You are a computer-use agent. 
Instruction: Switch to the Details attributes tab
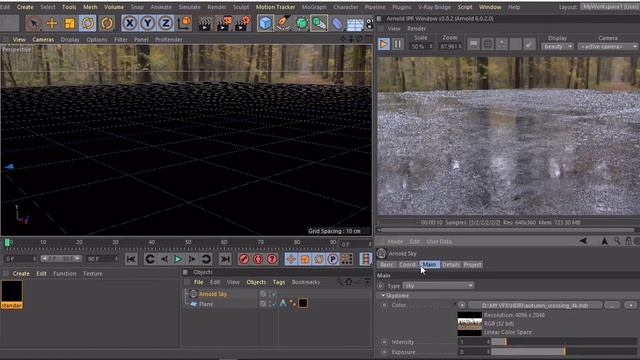pyautogui.click(x=451, y=264)
